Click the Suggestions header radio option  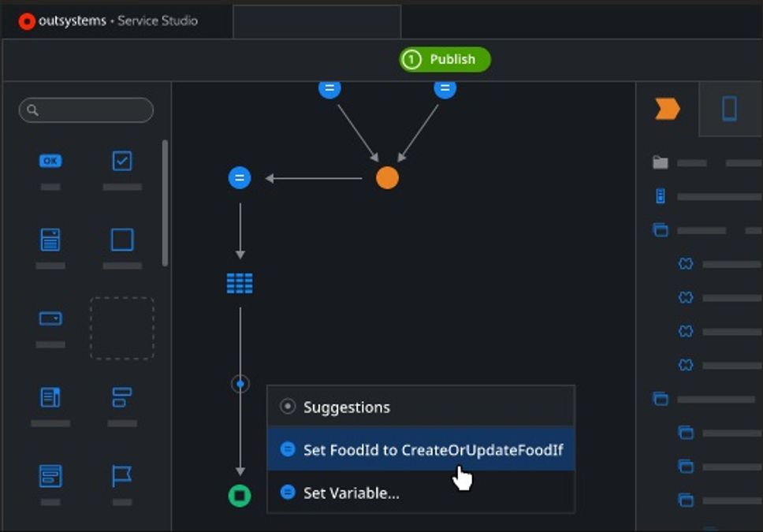point(345,407)
